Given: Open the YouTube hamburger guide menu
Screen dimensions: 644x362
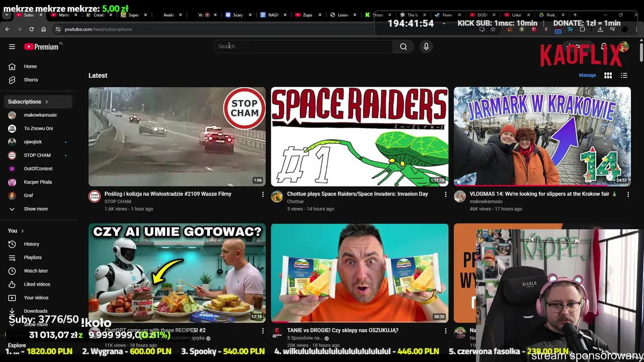Looking at the screenshot, I should (12, 46).
